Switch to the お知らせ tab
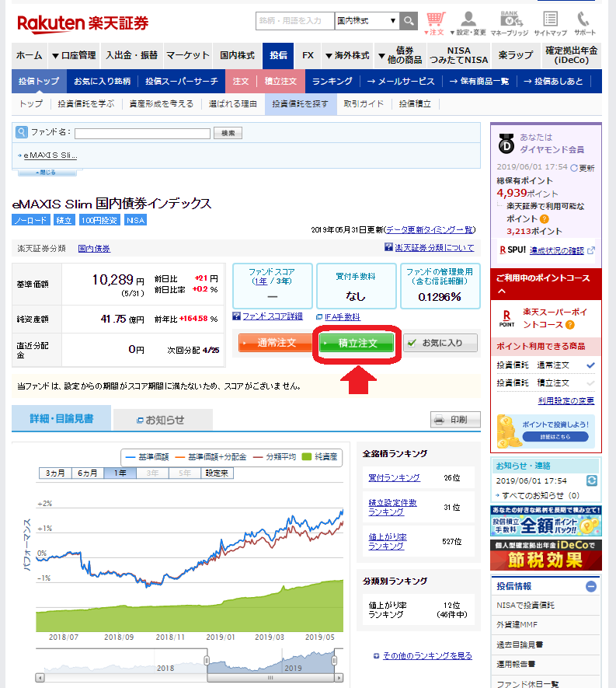Screen dimensions: 616x688 point(163,420)
